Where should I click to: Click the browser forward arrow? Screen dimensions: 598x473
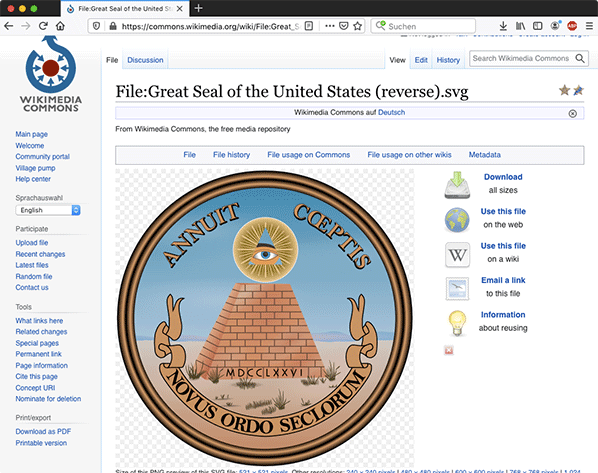pos(26,26)
